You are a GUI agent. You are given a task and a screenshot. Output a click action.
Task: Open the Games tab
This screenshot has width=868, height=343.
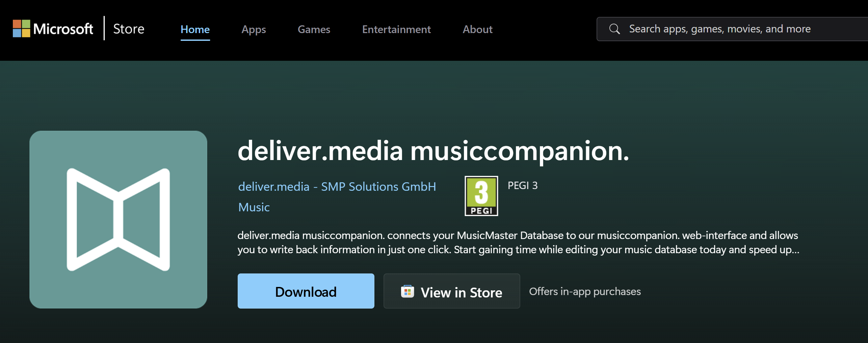[314, 29]
